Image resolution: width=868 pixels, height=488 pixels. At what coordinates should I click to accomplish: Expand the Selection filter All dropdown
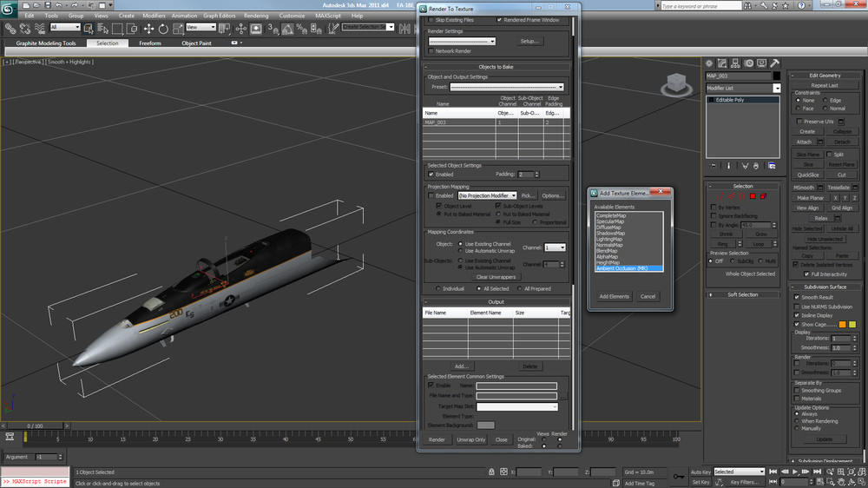[x=64, y=27]
